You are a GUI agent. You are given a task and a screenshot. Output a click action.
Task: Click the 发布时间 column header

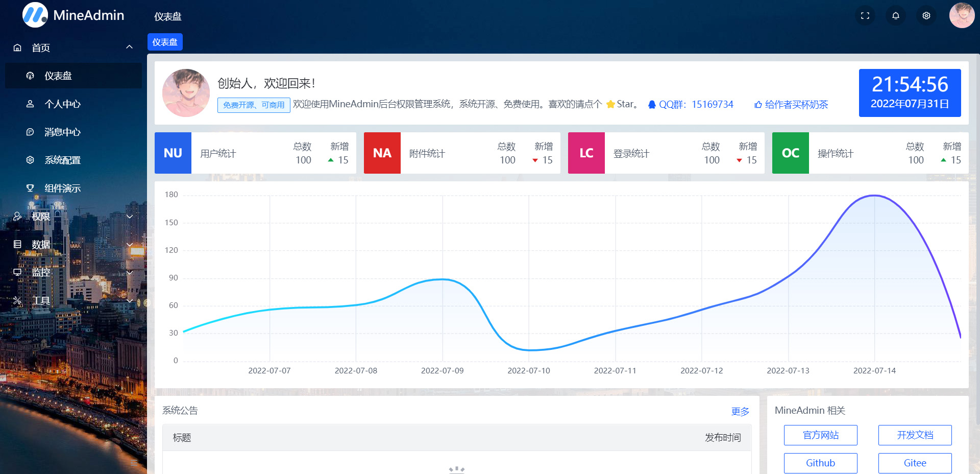[x=723, y=438]
